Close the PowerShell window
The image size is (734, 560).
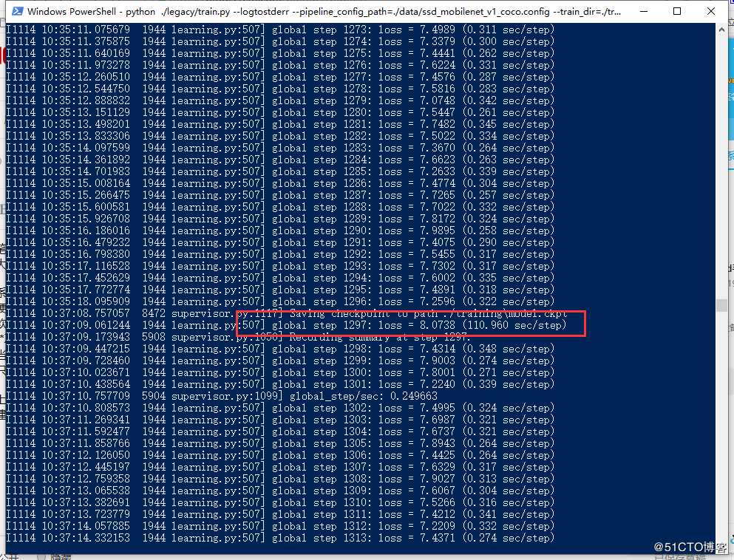[710, 11]
